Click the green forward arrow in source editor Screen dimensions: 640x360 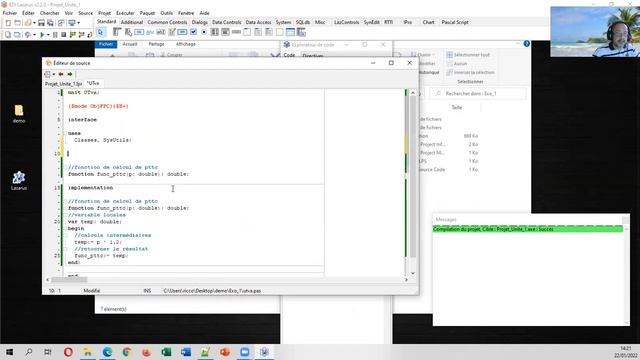tap(70, 74)
